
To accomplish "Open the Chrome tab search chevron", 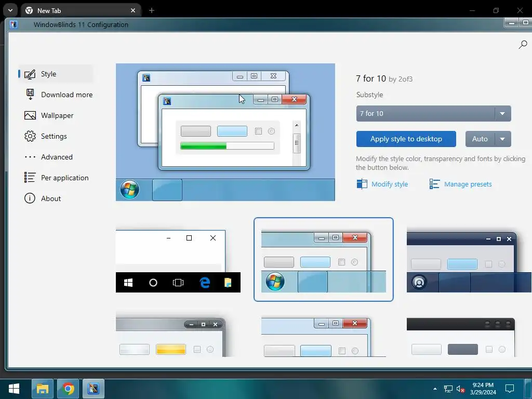I will pos(10,10).
